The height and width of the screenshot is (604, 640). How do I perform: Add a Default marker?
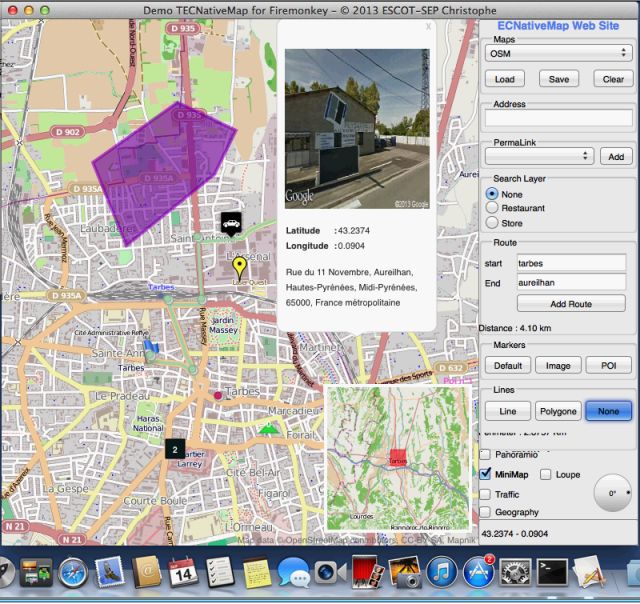pos(508,365)
